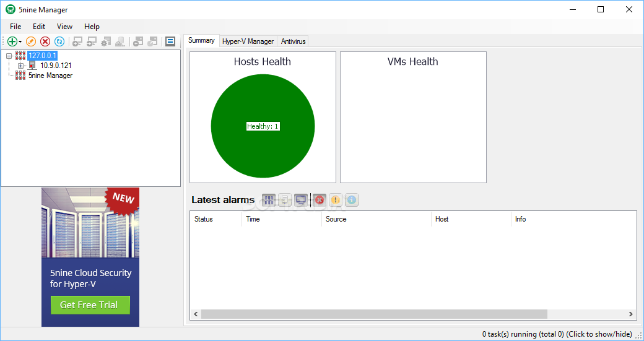Collapse the 127.0.0.1 tree node
This screenshot has width=644, height=341.
click(9, 56)
